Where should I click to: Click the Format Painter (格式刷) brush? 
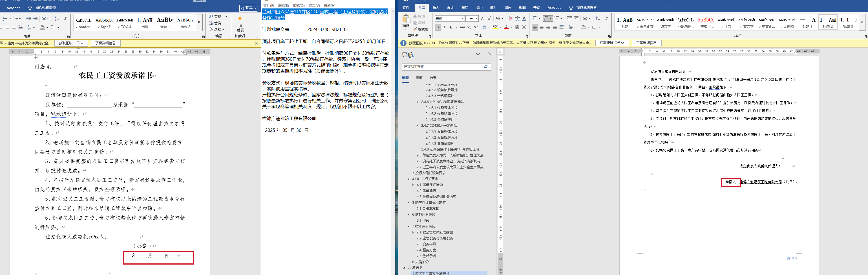point(421,29)
